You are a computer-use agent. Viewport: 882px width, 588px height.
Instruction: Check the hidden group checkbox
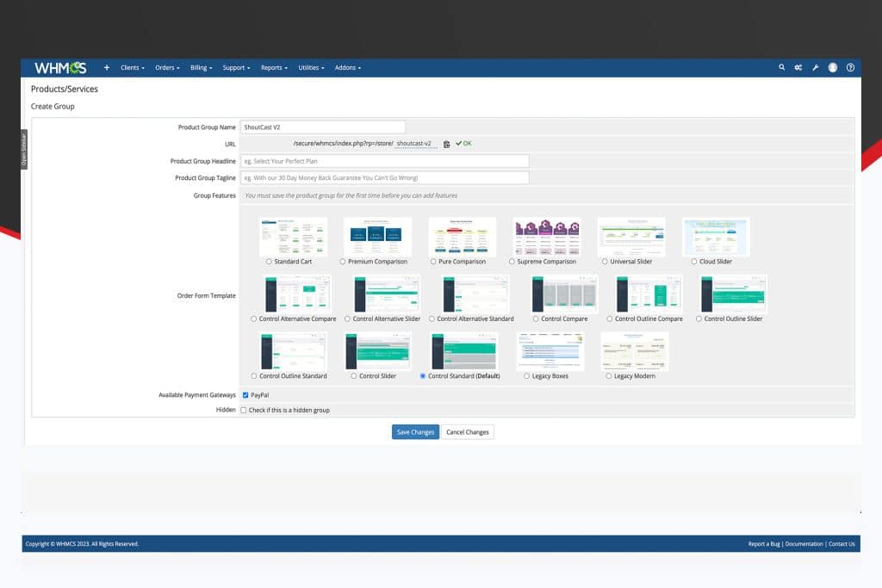click(x=244, y=411)
